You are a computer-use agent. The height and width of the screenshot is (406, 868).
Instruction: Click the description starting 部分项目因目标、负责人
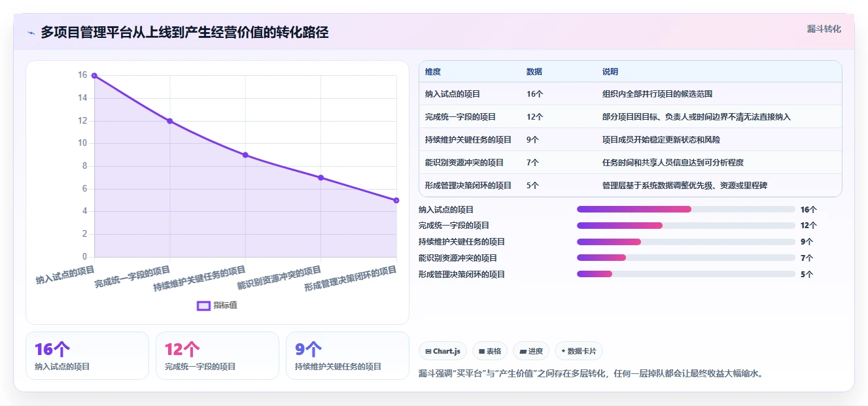[x=697, y=117]
